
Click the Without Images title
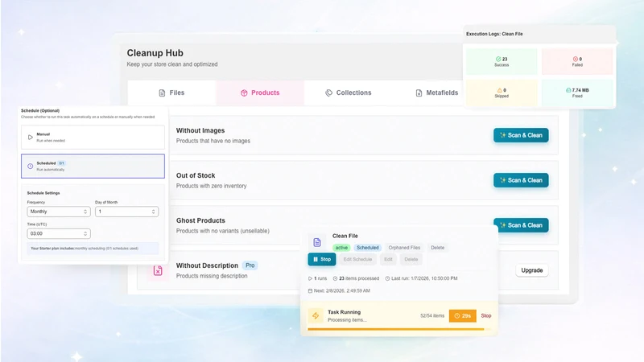[200, 130]
